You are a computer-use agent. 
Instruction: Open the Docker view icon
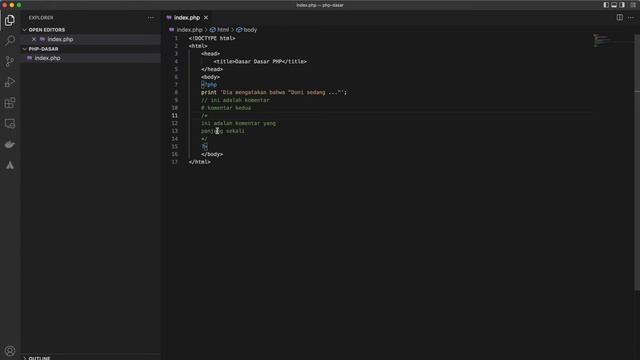pyautogui.click(x=10, y=144)
